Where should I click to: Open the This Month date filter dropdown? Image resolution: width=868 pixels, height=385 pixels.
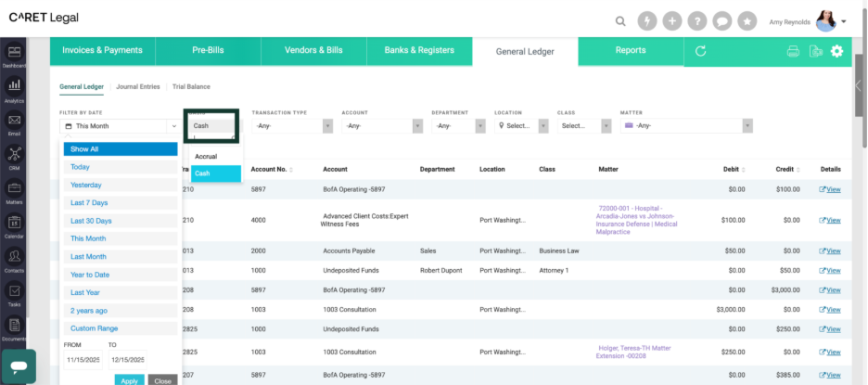(121, 126)
